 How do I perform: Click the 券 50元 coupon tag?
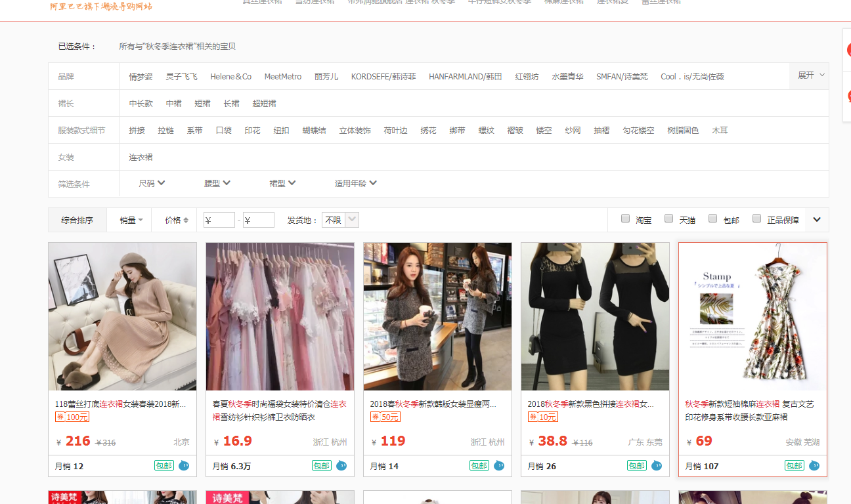(x=385, y=417)
